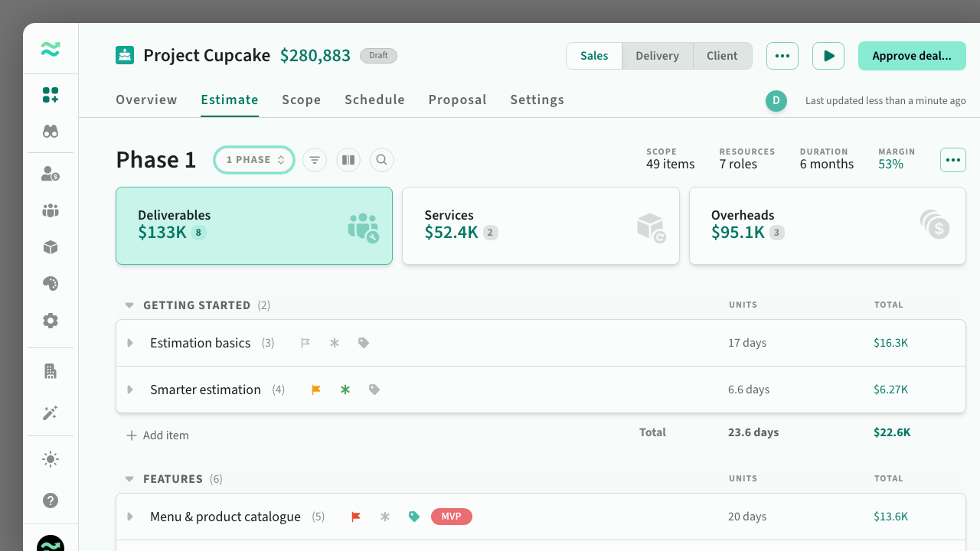The width and height of the screenshot is (980, 551).
Task: Select the Services $52.4K card
Action: click(541, 226)
